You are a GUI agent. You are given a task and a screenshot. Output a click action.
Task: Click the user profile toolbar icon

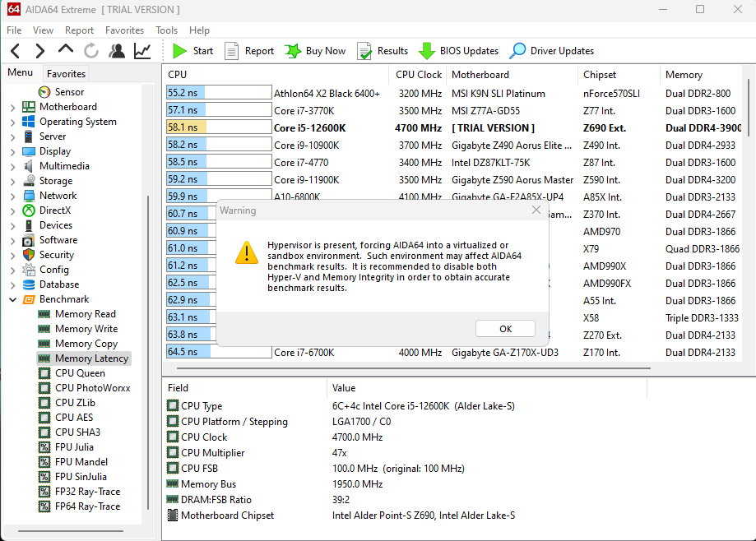coord(117,51)
